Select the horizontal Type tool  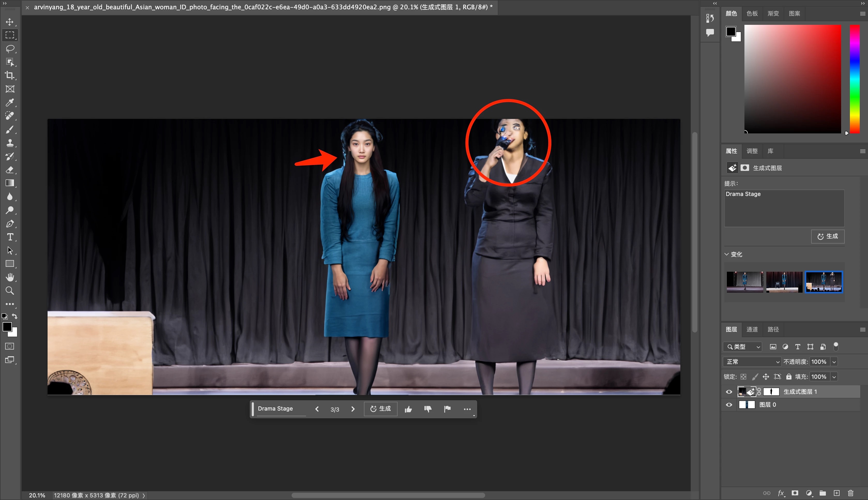pyautogui.click(x=10, y=237)
